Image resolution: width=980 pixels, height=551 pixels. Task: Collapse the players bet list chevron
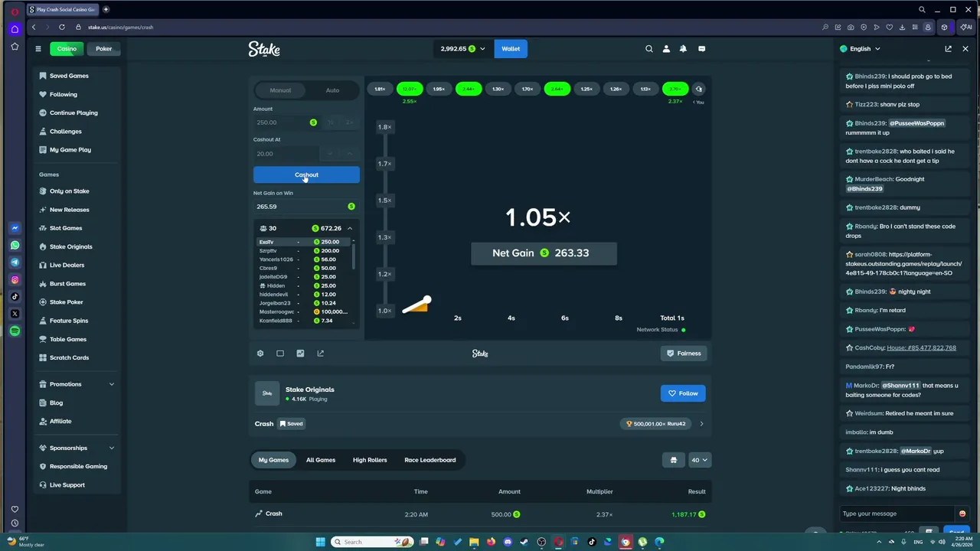click(350, 228)
